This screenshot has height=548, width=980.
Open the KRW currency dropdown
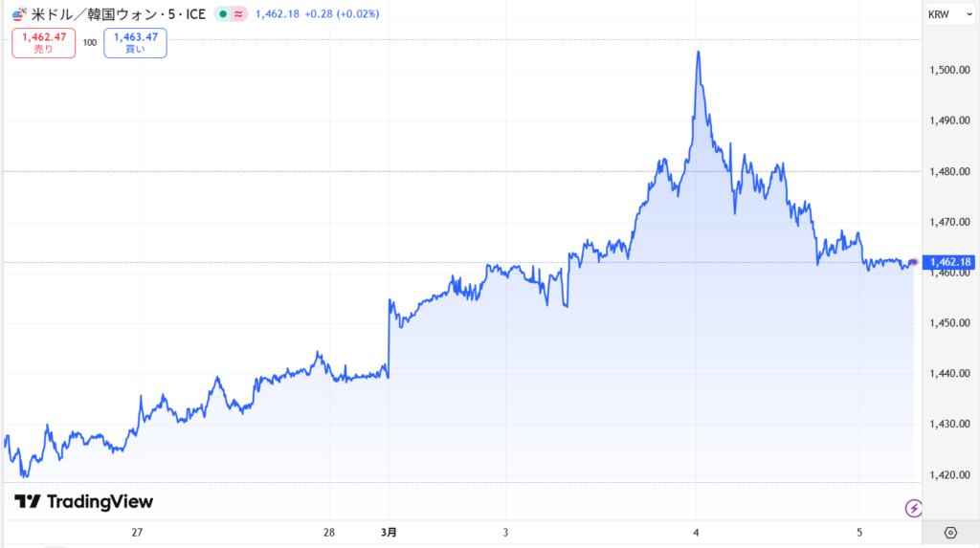(x=948, y=14)
